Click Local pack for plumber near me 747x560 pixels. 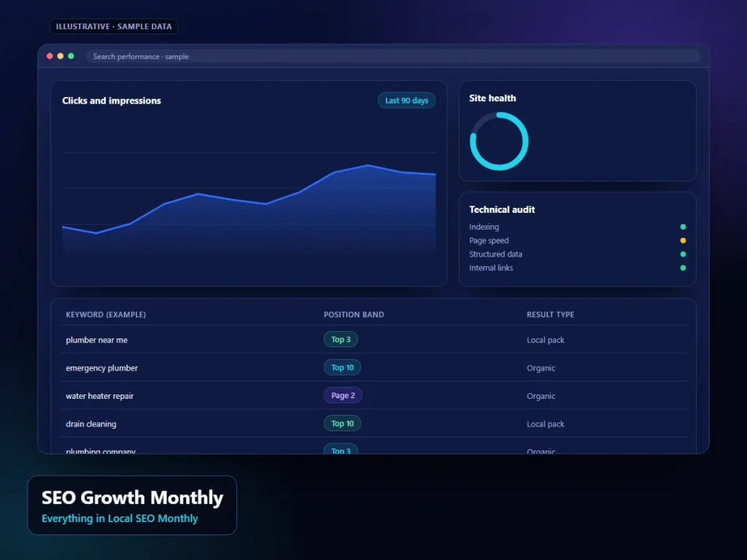[x=546, y=340]
